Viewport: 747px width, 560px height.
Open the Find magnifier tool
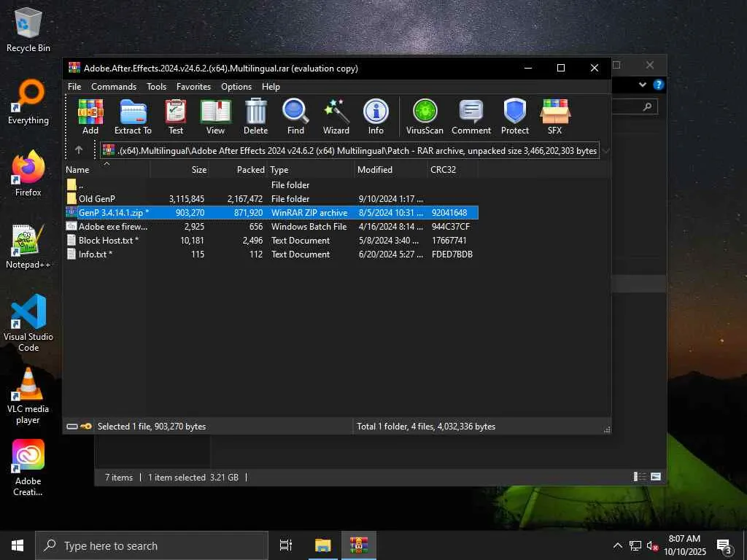295,117
